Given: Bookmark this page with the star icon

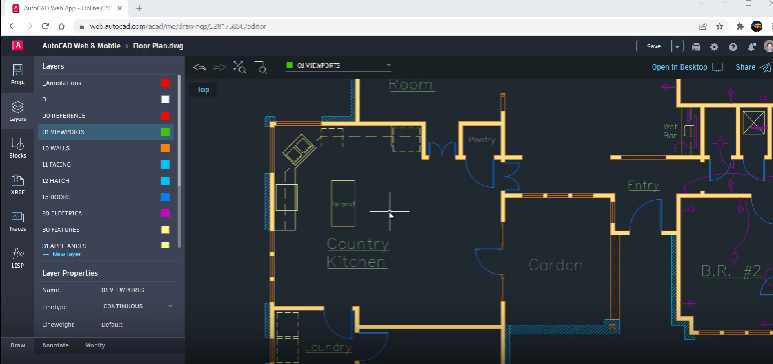Looking at the screenshot, I should (719, 26).
